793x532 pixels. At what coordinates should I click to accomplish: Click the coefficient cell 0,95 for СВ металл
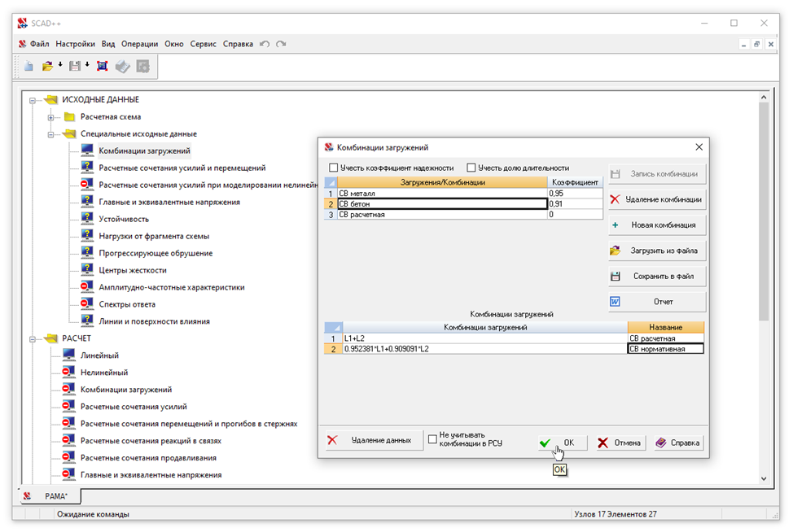[x=575, y=193]
